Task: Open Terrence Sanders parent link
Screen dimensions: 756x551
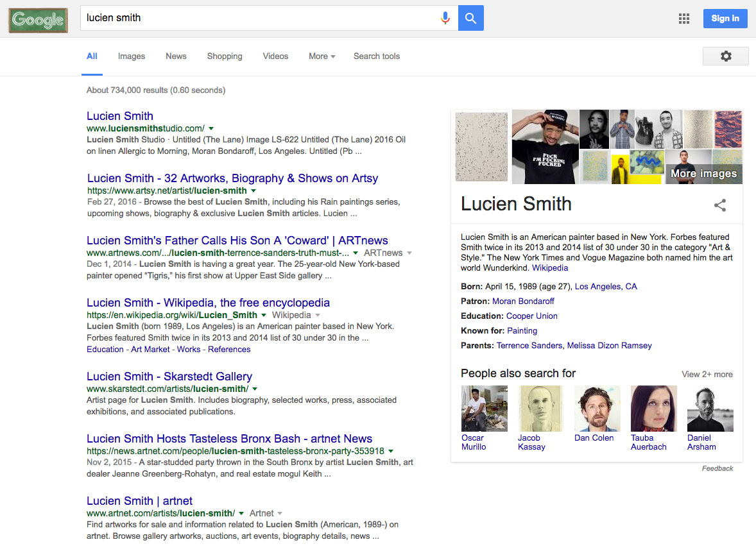Action: tap(529, 346)
